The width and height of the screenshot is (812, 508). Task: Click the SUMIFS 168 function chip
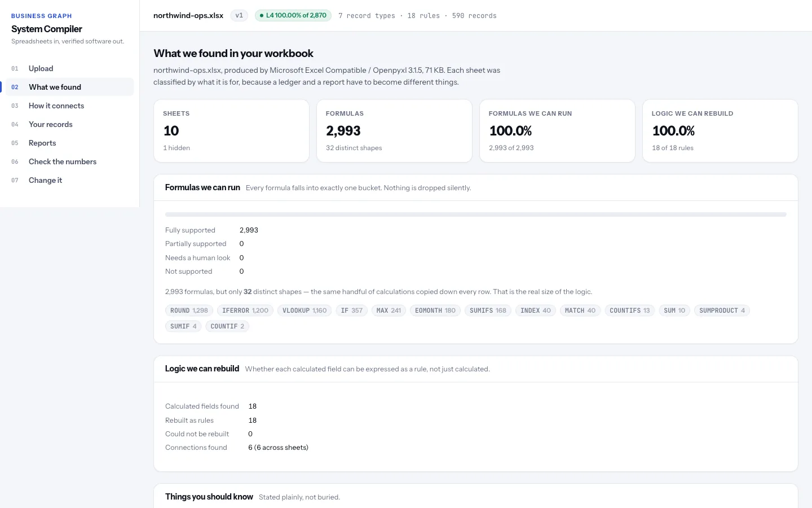coord(488,310)
